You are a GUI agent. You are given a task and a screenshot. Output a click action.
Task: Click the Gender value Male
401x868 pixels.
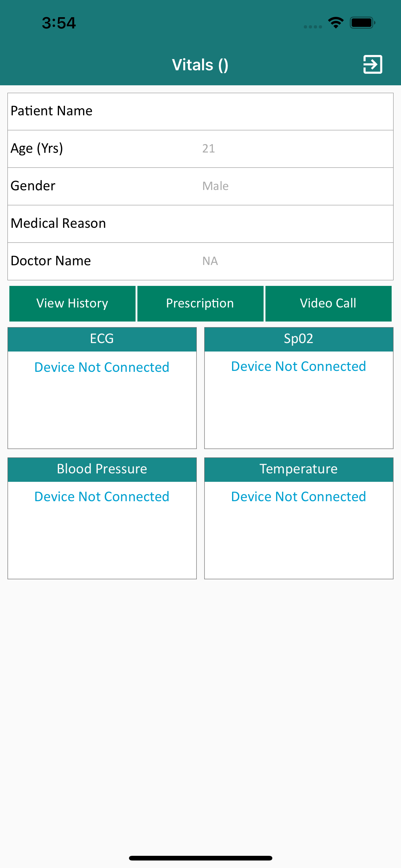pos(215,186)
